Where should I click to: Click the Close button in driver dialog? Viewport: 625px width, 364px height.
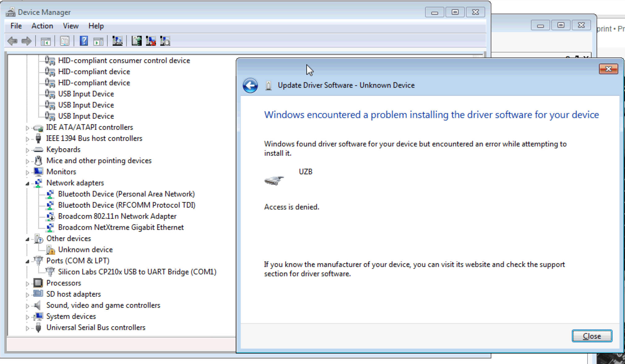[x=592, y=336]
